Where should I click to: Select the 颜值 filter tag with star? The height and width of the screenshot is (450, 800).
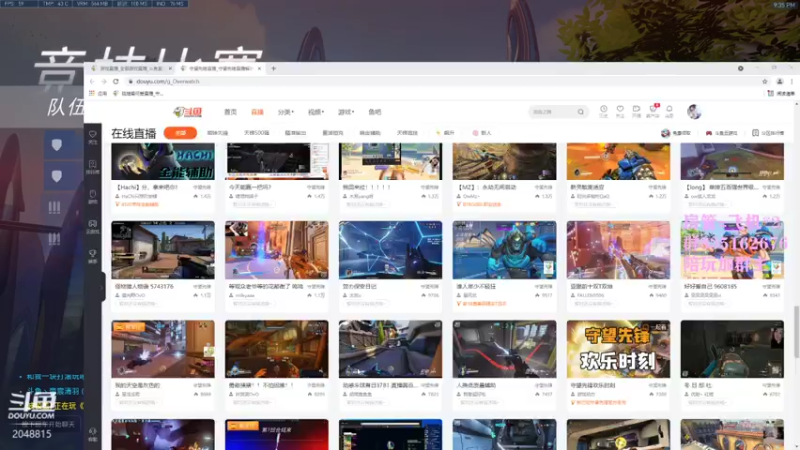(x=445, y=133)
